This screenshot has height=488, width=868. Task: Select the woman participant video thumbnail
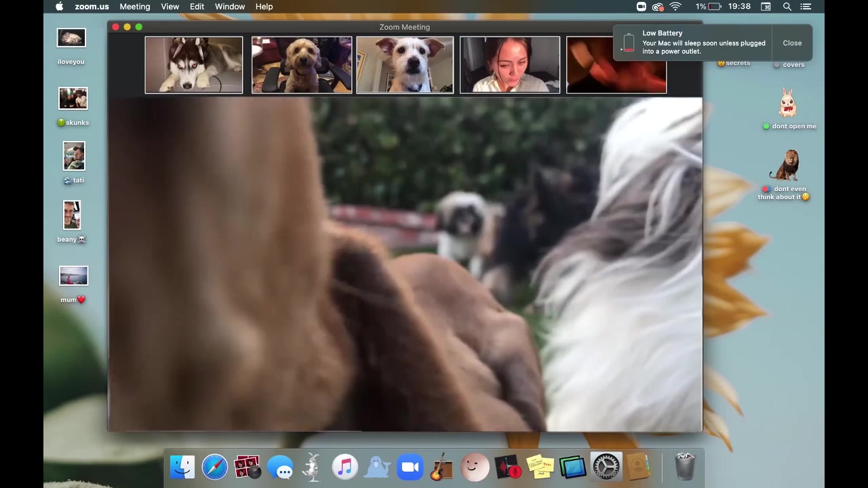[510, 65]
